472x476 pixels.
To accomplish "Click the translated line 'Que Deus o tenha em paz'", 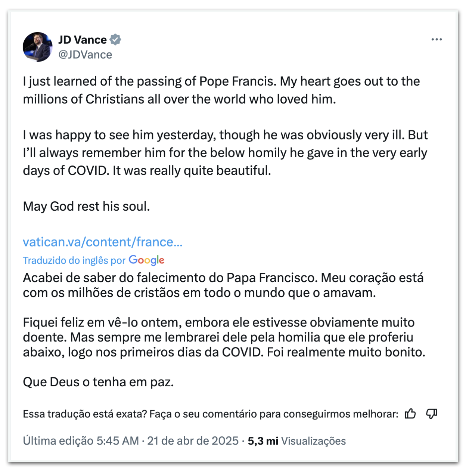I will pyautogui.click(x=98, y=382).
